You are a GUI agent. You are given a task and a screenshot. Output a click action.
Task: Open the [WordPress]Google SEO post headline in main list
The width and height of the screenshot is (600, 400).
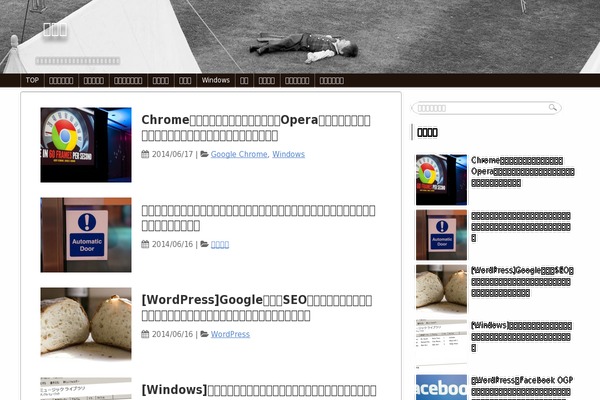[x=257, y=307]
